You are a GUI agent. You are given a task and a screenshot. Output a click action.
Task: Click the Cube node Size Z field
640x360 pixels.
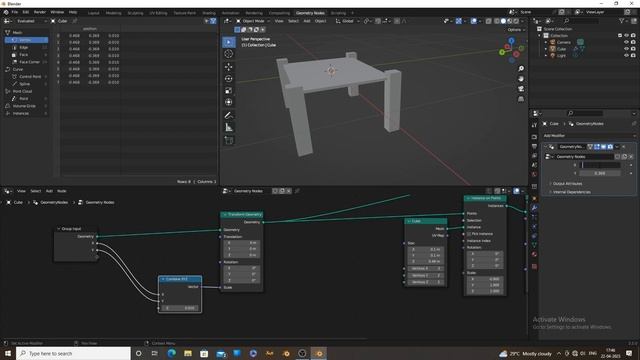(x=425, y=261)
